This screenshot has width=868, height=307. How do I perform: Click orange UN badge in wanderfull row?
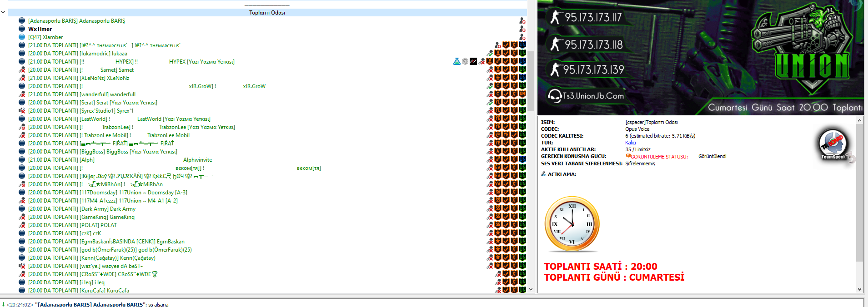click(522, 94)
